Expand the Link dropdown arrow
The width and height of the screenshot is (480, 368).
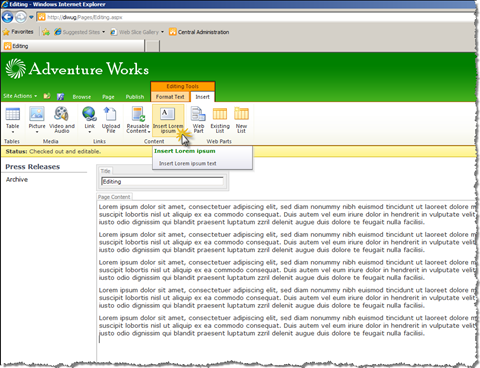click(89, 132)
